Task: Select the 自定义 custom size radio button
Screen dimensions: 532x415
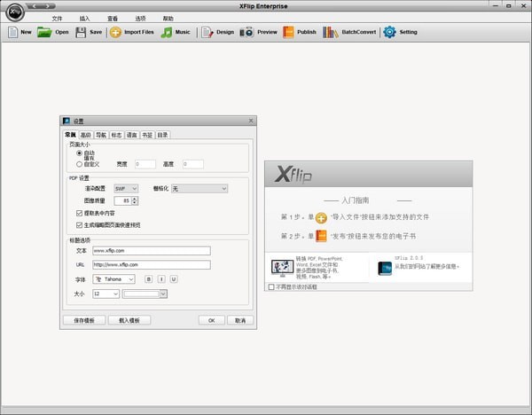Action: tap(79, 164)
